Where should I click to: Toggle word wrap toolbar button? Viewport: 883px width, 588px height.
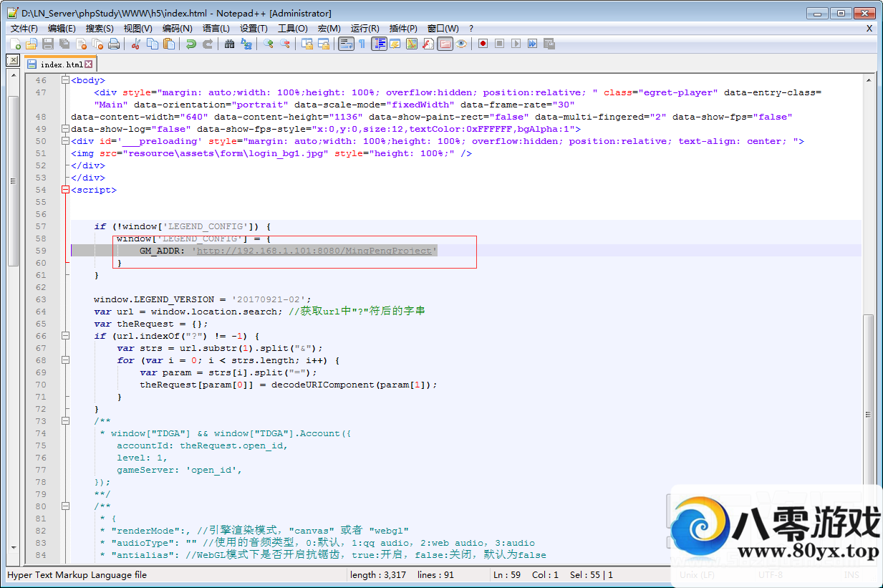pyautogui.click(x=346, y=44)
